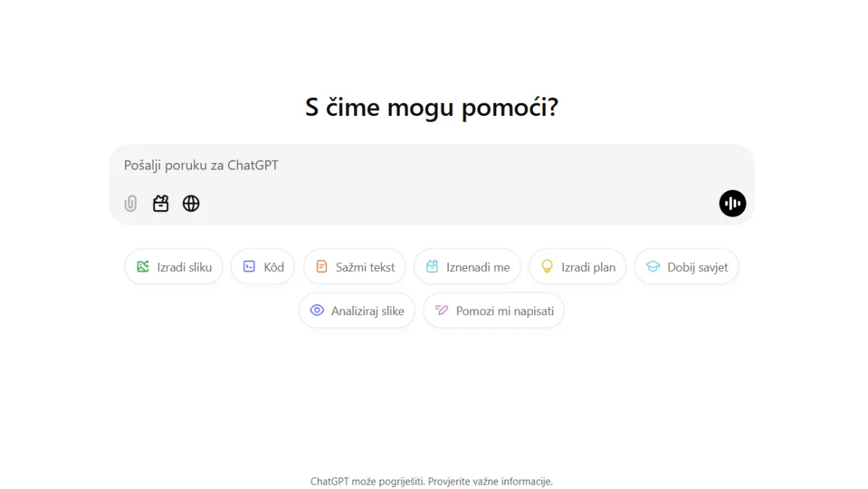The height and width of the screenshot is (489, 868).
Task: Click the pen icon on Pomozi mi napisati
Action: pos(442,310)
